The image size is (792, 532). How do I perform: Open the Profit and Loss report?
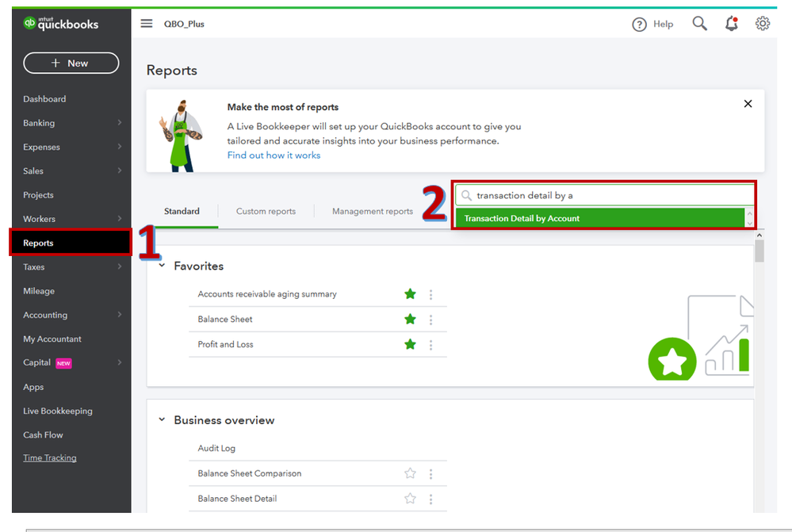(x=225, y=345)
